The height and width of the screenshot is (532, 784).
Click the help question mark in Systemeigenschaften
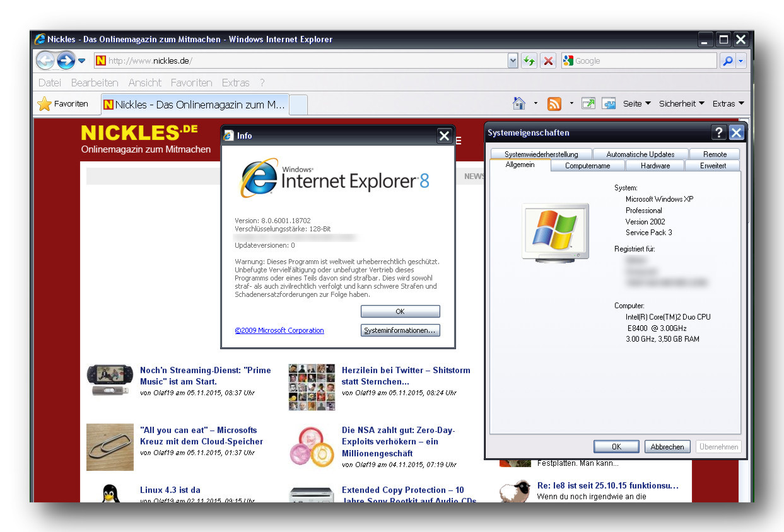[x=719, y=132]
